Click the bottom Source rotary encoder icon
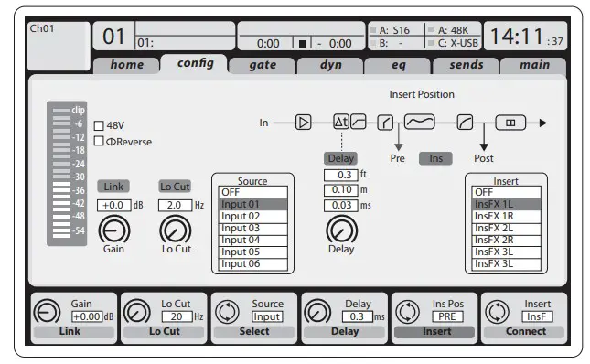Viewport: 590px width, 364px height. [227, 311]
